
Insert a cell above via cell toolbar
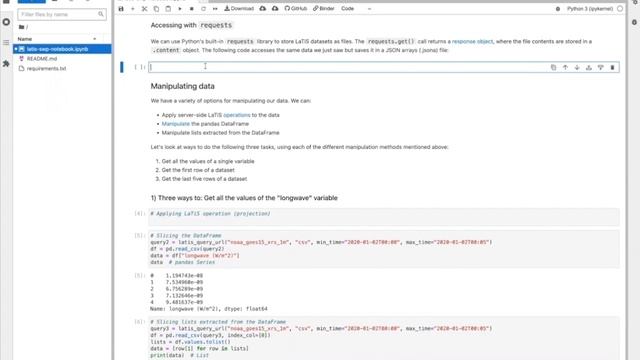click(x=589, y=67)
